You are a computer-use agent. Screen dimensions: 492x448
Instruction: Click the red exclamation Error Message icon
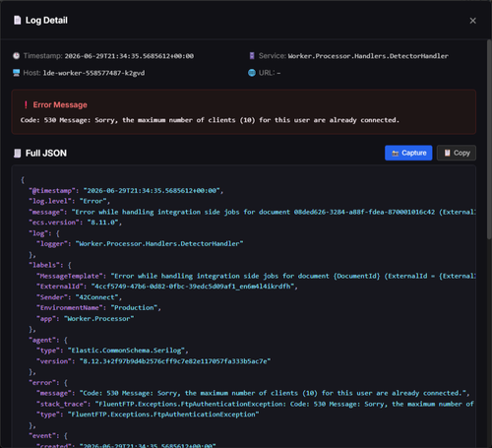[26, 105]
